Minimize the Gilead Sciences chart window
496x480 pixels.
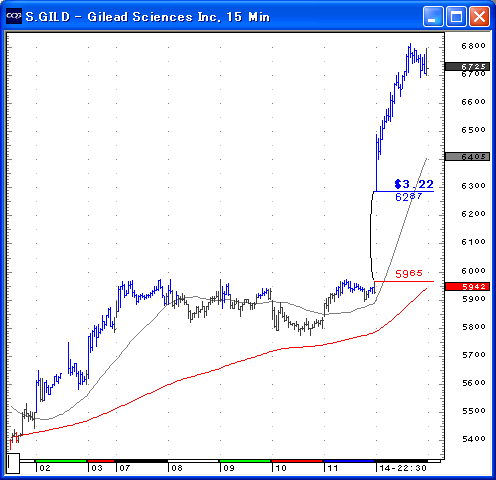(433, 16)
